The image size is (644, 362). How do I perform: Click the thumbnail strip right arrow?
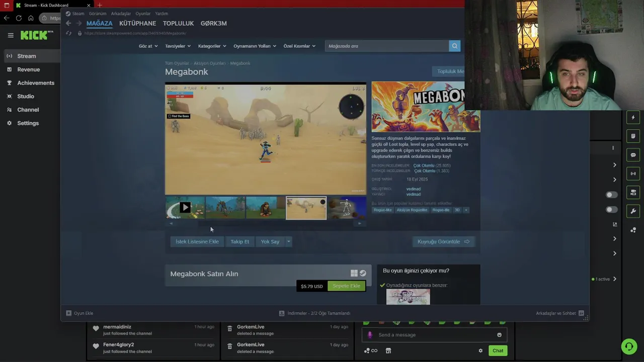pyautogui.click(x=359, y=223)
